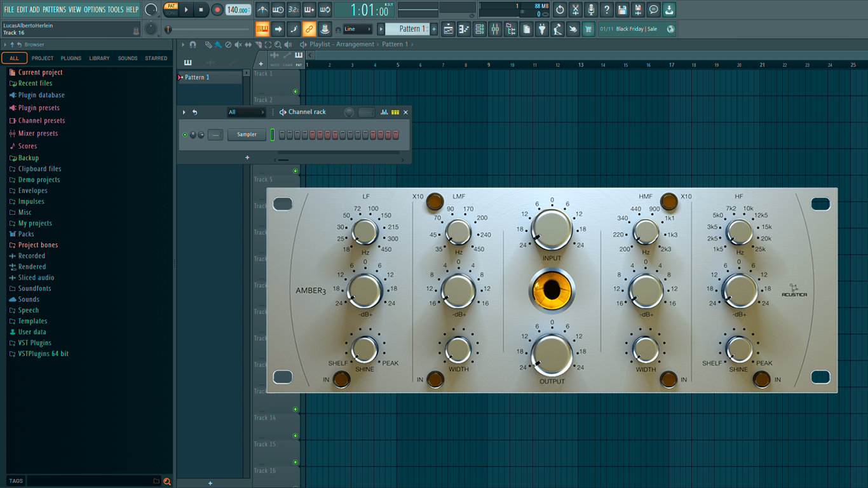The height and width of the screenshot is (488, 868).
Task: Save project using the floppy disk icon
Action: point(622,10)
